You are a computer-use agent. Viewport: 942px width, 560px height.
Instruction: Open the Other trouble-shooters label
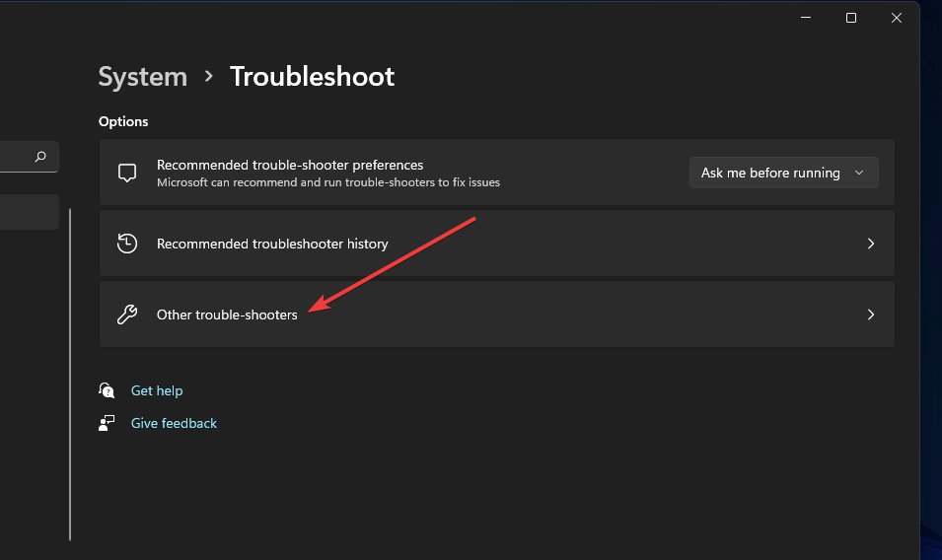[227, 315]
